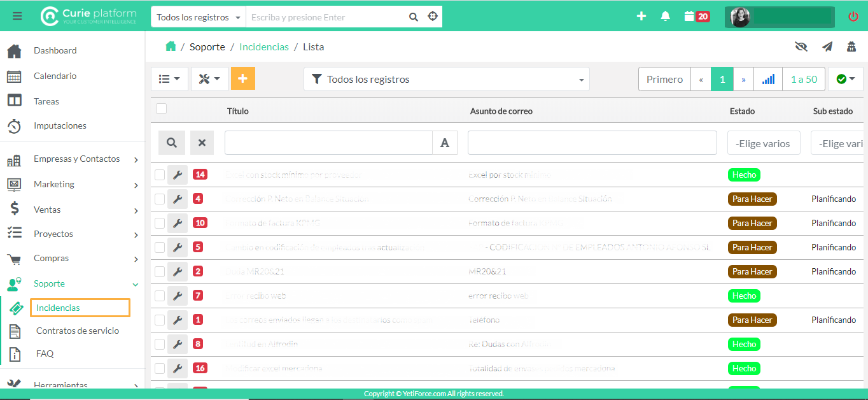Viewport: 868px width, 400px height.
Task: Open Dashboard in the sidebar
Action: pos(55,50)
